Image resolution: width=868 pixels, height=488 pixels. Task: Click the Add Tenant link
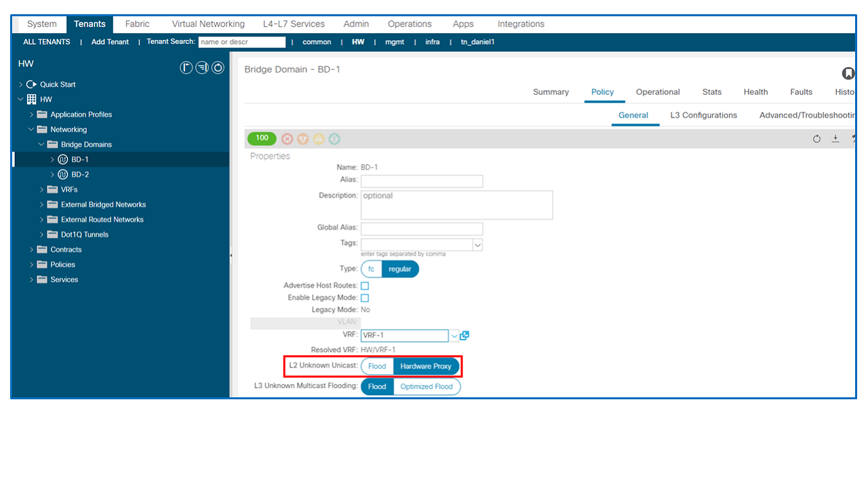click(110, 42)
